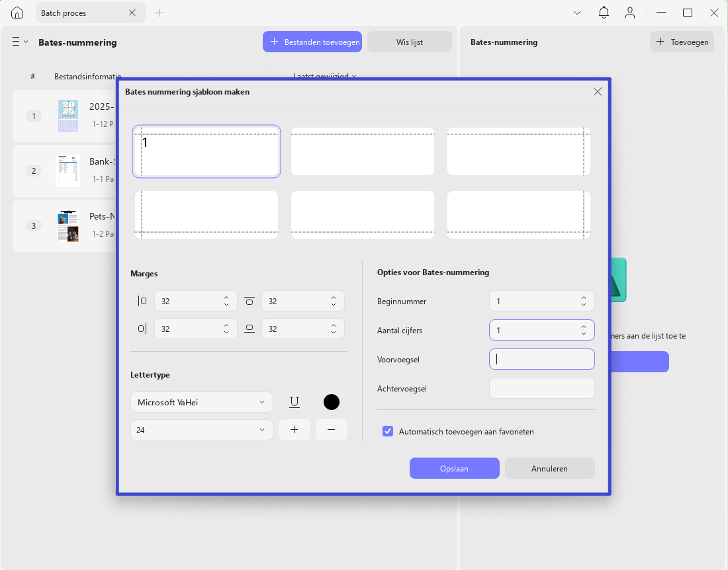Open the font size 24 dropdown
This screenshot has width=728, height=570.
[x=201, y=430]
